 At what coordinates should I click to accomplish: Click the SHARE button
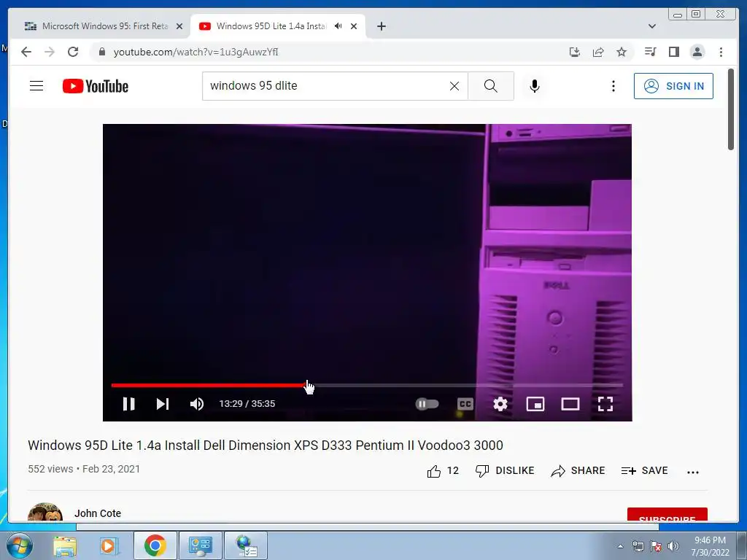578,470
